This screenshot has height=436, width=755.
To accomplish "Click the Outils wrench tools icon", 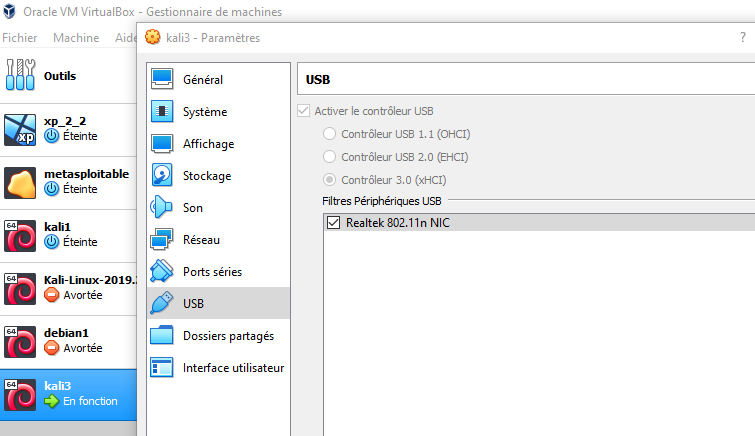I will tap(20, 75).
